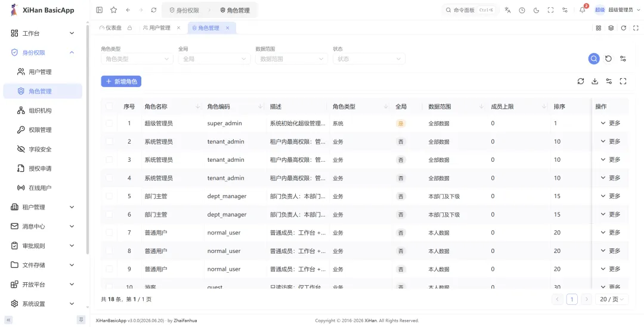Collapse sidebar with double chevron at bottom
This screenshot has height=327, width=644.
tap(8, 320)
